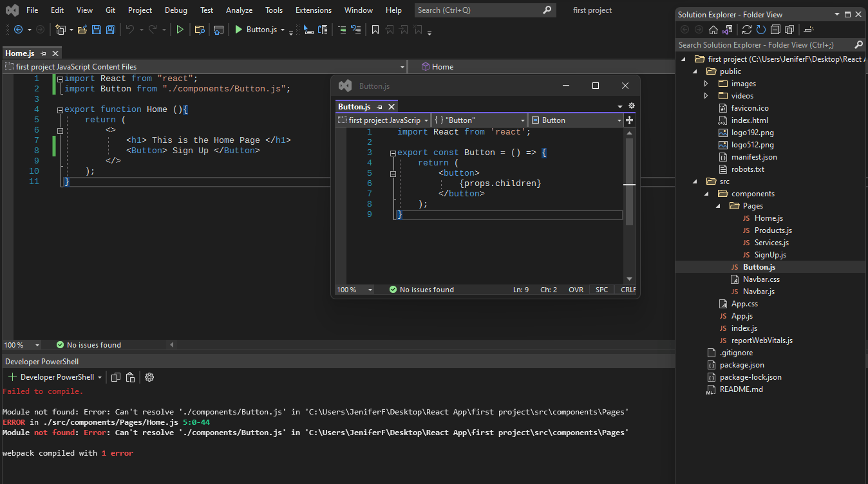Toggle pin on the Home.js tab
This screenshot has width=868, height=484.
coord(44,53)
